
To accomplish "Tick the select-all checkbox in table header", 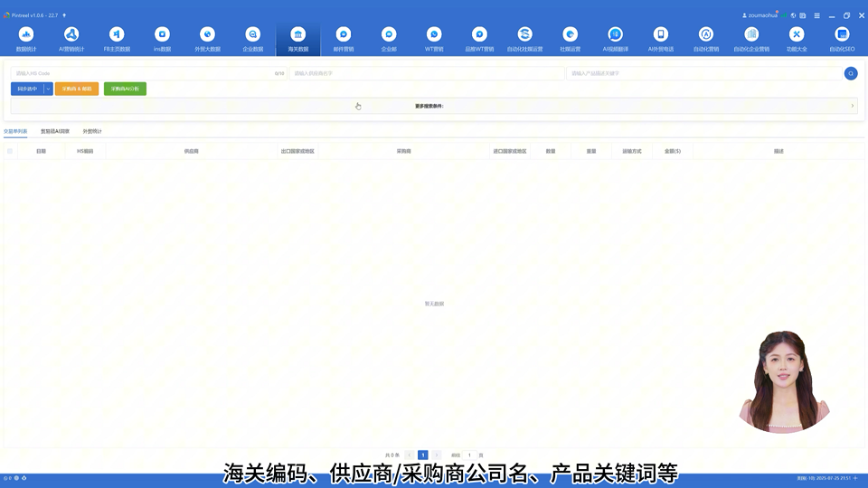I will pos(9,151).
